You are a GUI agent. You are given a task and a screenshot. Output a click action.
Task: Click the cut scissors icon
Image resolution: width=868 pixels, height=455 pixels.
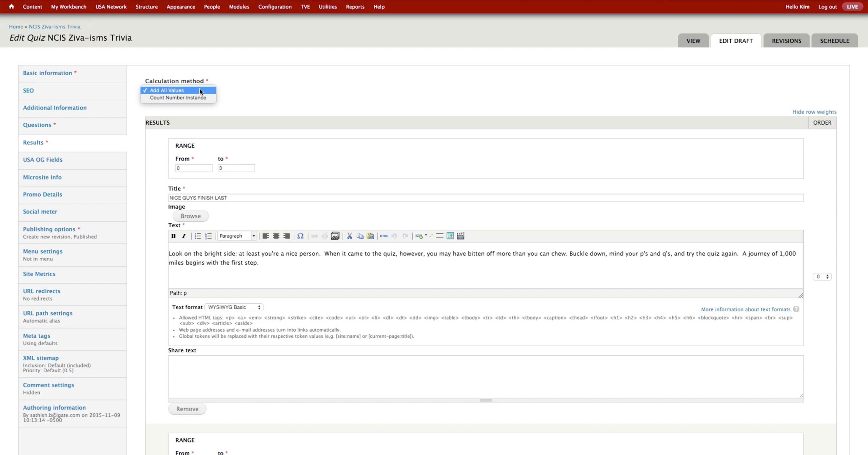(349, 236)
